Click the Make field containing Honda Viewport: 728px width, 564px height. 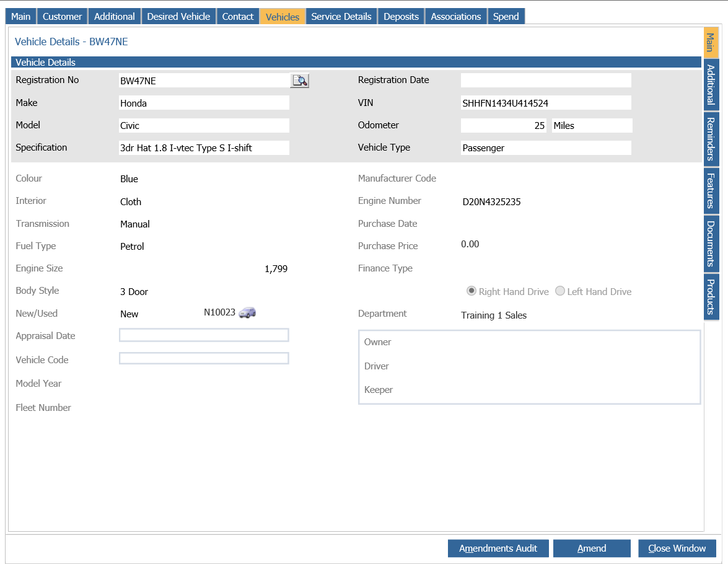(x=204, y=103)
